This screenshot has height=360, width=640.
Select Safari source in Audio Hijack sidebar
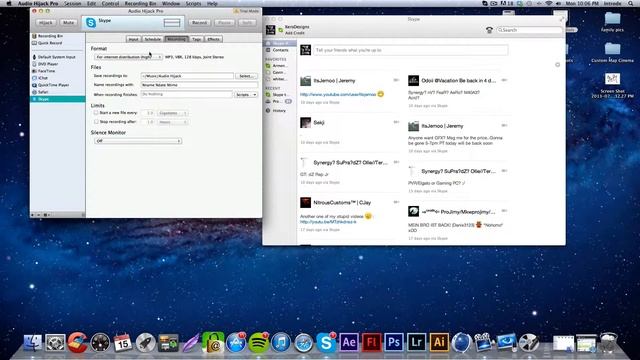(x=43, y=92)
